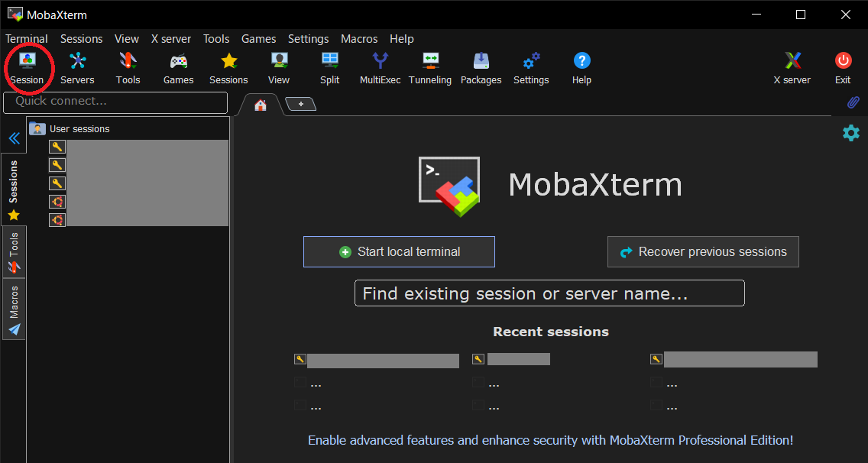Viewport: 868px width, 463px height.
Task: Select second key session under User sessions
Action: 138,165
